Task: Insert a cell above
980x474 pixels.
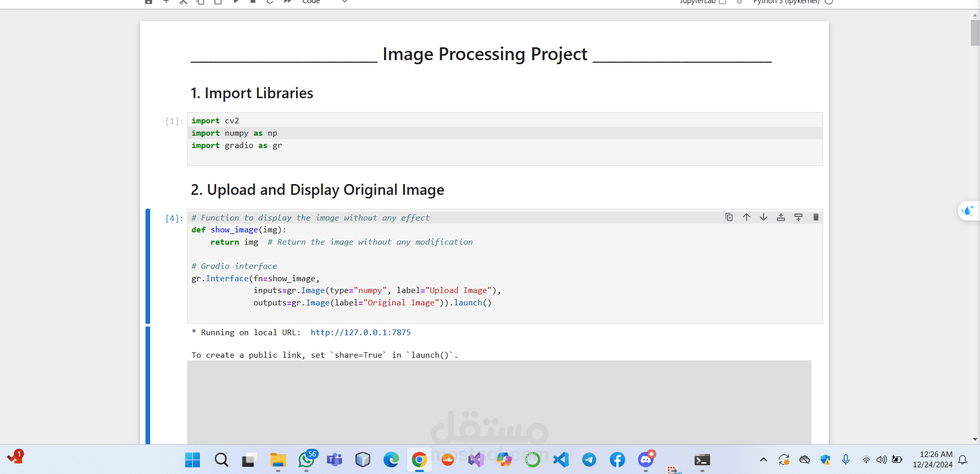Action: pyautogui.click(x=781, y=217)
